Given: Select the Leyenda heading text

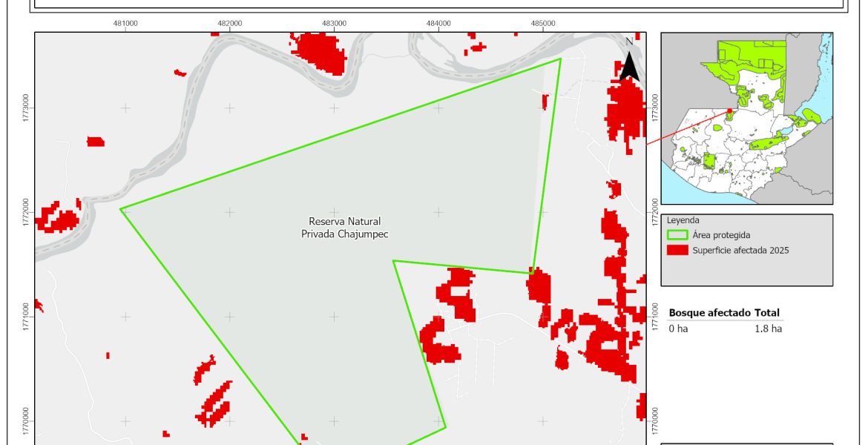Looking at the screenshot, I should (683, 220).
